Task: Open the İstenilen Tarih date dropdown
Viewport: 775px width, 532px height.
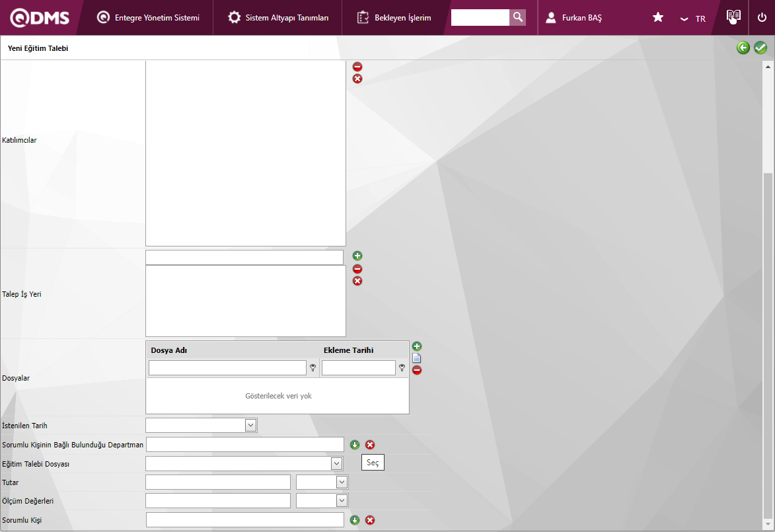Action: (x=250, y=425)
